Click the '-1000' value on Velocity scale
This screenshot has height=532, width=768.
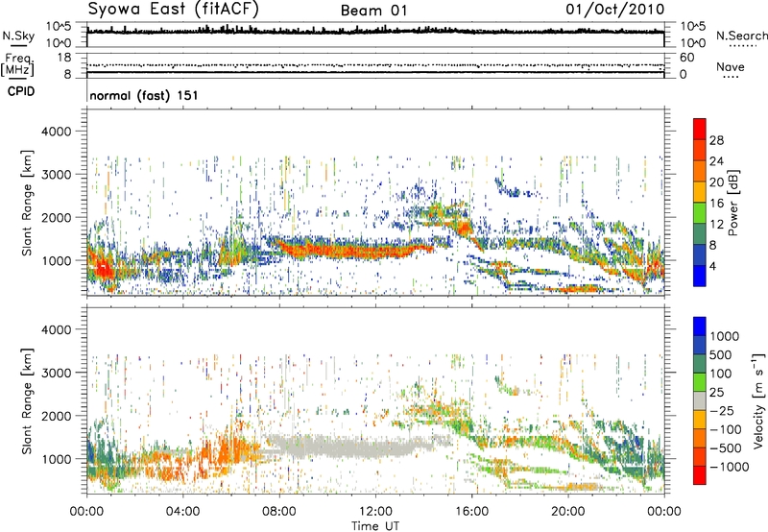[730, 467]
